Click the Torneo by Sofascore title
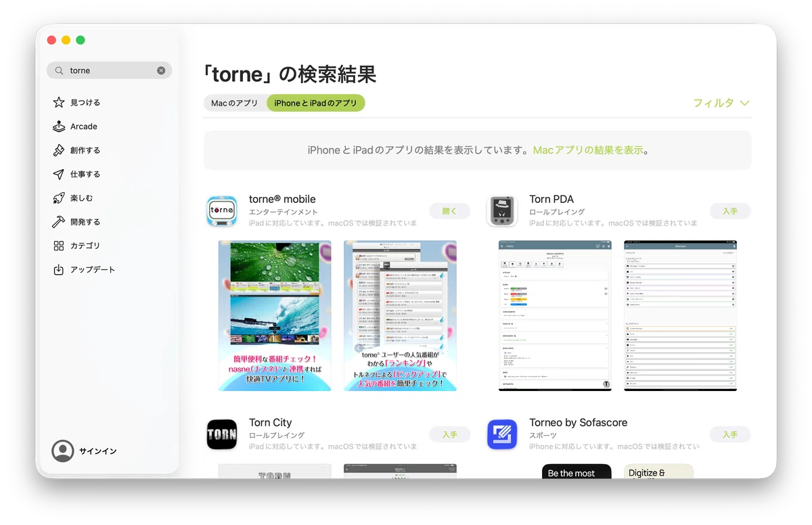This screenshot has width=812, height=525. [579, 422]
